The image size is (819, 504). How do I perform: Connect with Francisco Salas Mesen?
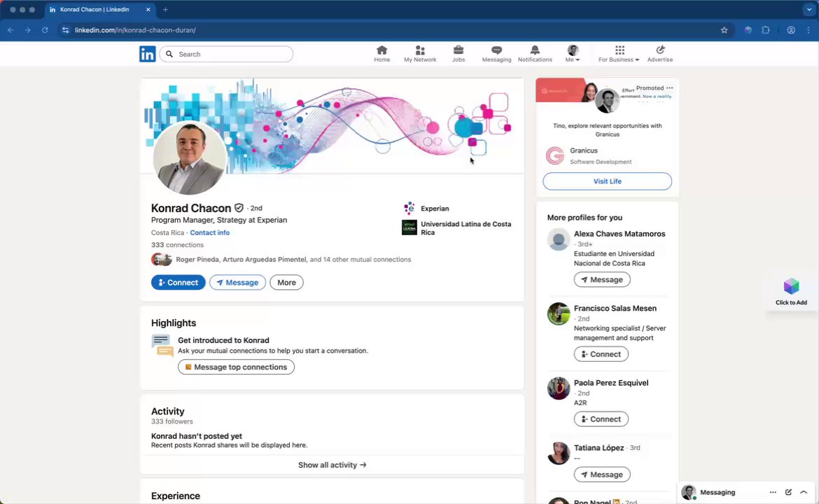(601, 354)
